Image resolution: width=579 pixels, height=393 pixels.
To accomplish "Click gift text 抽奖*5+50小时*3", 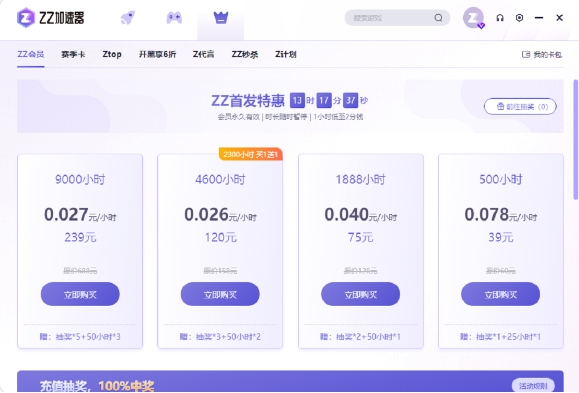I will (x=88, y=336).
